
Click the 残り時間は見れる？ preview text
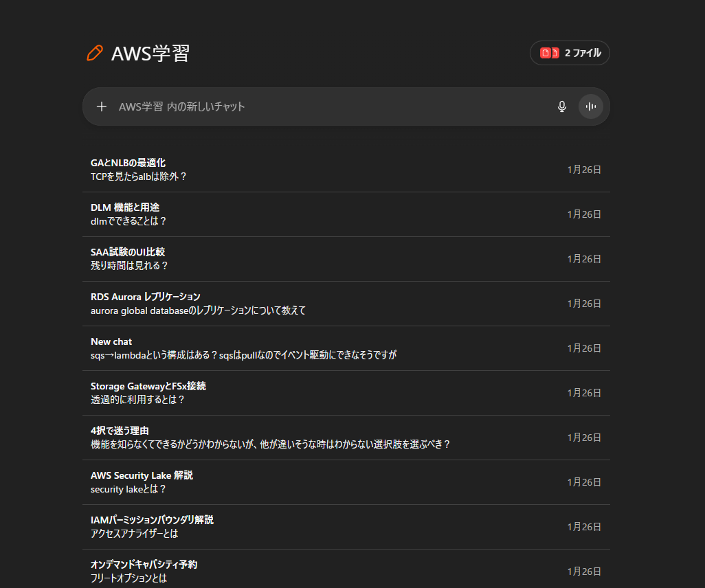[x=129, y=266]
